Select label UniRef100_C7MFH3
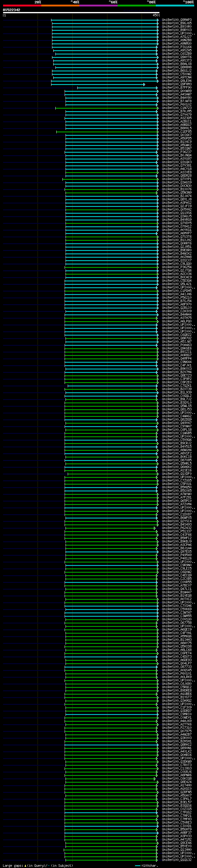The height and width of the screenshot is (868, 197). (176, 819)
